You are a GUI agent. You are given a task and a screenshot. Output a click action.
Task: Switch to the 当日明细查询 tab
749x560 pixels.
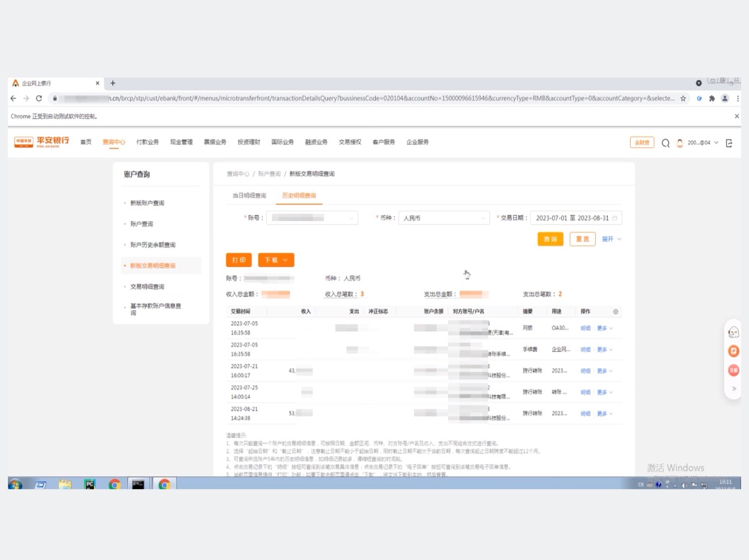tap(249, 196)
